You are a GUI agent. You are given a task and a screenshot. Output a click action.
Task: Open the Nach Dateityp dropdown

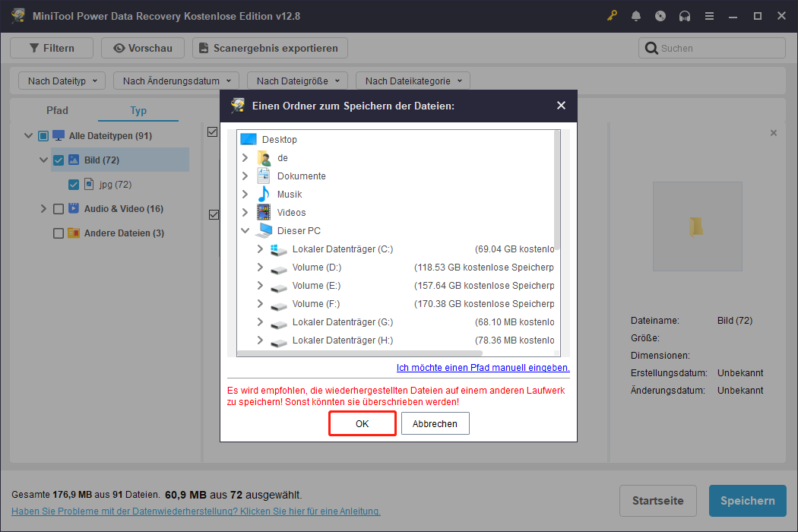[62, 80]
